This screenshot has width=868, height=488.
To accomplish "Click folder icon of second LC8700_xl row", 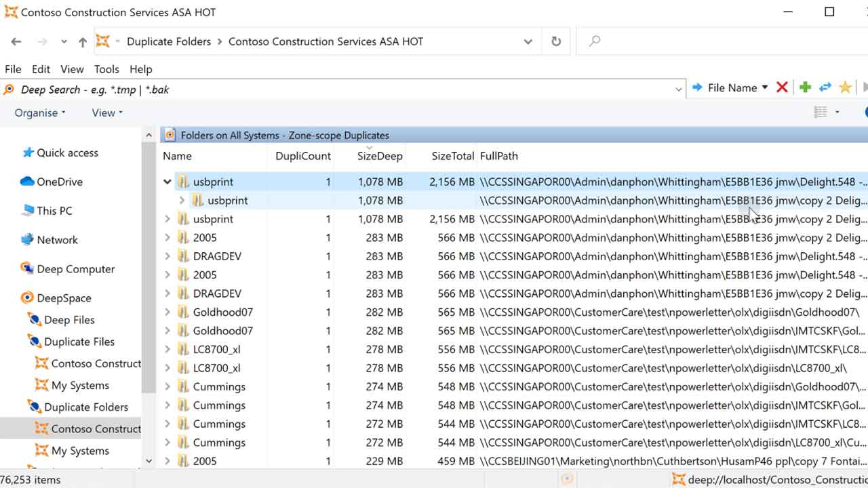I will (x=183, y=368).
